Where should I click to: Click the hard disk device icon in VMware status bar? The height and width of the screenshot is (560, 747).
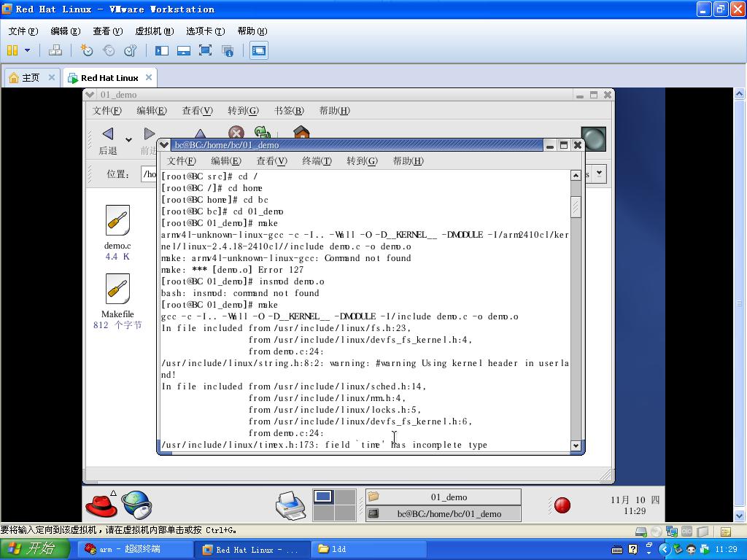pos(641,532)
